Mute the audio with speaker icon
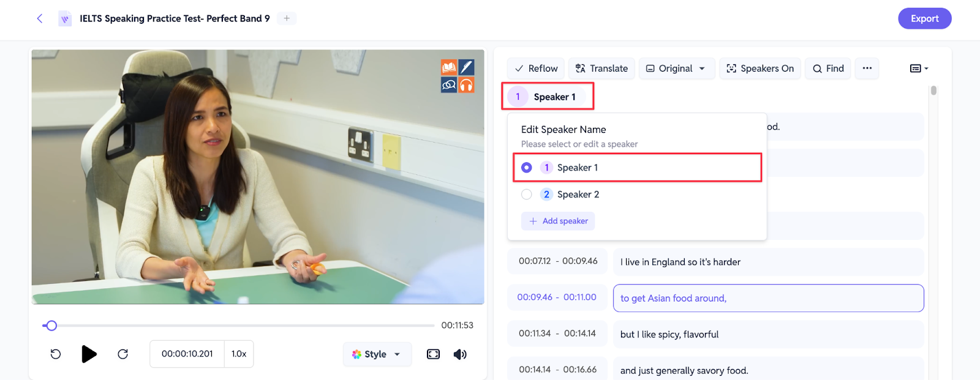Screen dimensions: 980x380 [x=460, y=354]
